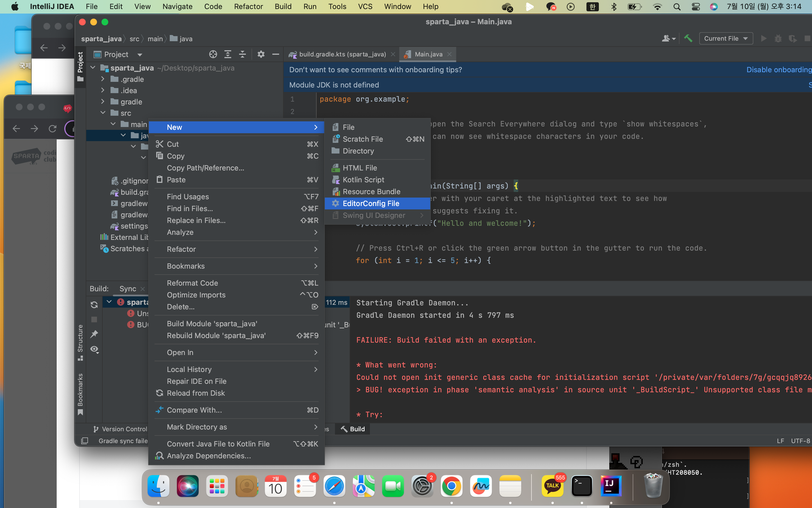Collapse the src folder
Viewport: 812px width, 508px height.
(x=103, y=113)
